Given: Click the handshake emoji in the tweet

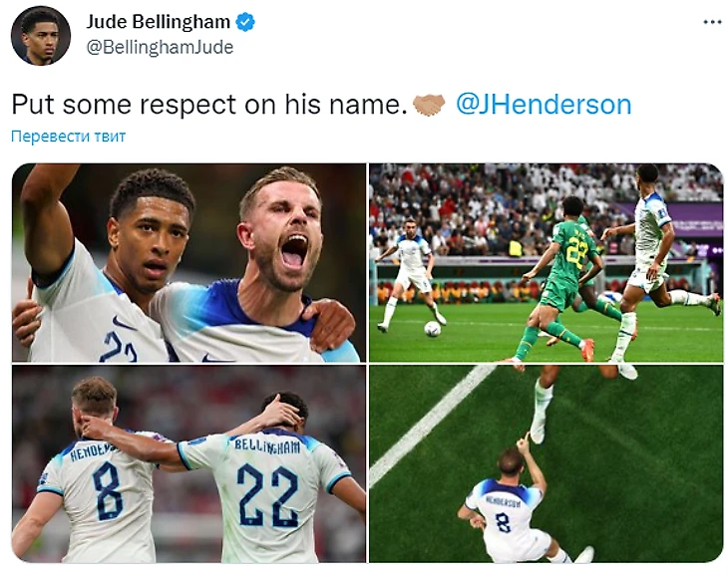Looking at the screenshot, I should 429,105.
